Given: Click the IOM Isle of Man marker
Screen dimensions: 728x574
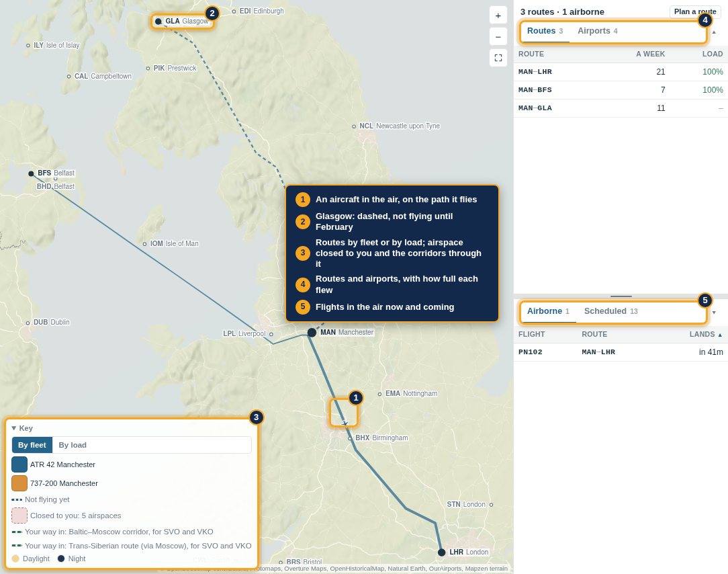Looking at the screenshot, I should coord(144,243).
